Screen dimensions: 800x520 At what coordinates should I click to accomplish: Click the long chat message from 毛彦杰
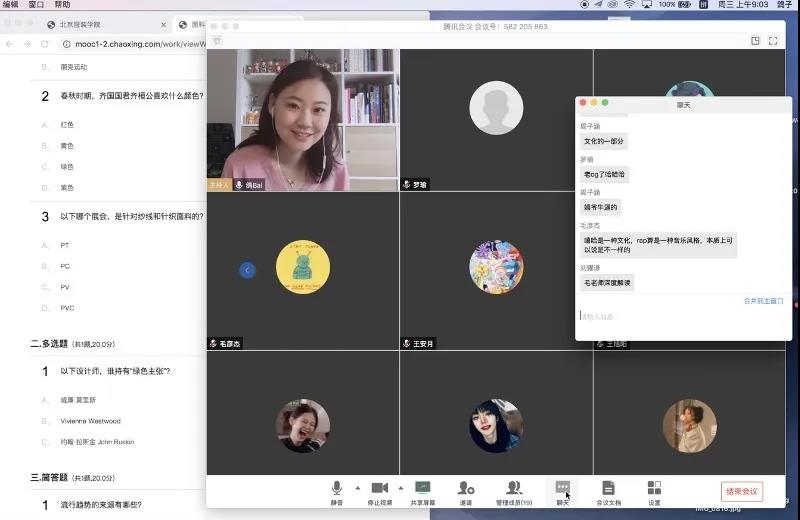point(658,245)
